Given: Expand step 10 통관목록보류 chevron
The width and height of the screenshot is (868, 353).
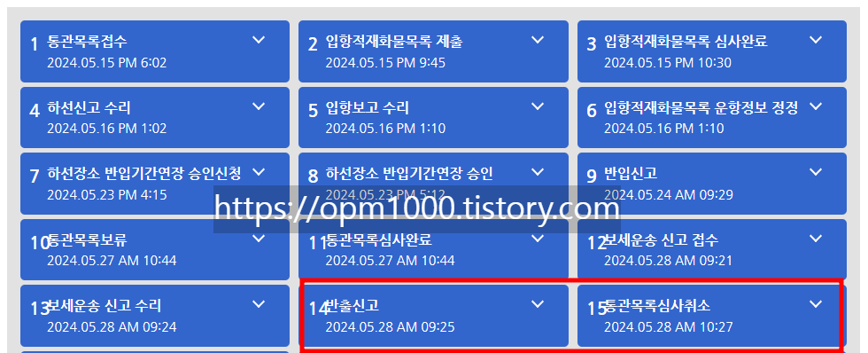Looking at the screenshot, I should click(259, 239).
